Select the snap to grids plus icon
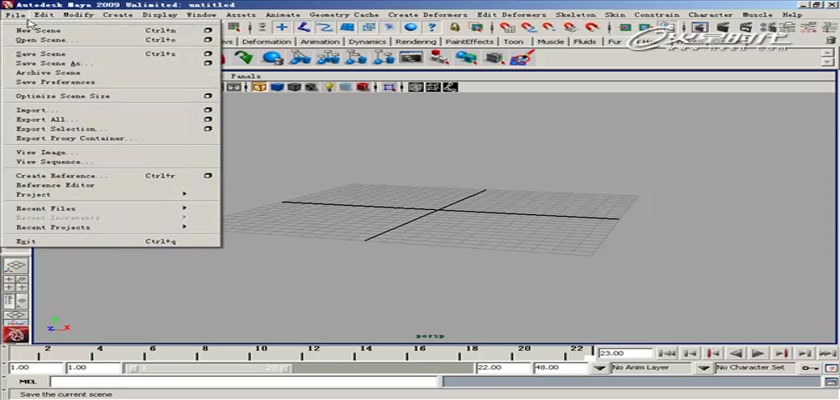 [x=281, y=27]
